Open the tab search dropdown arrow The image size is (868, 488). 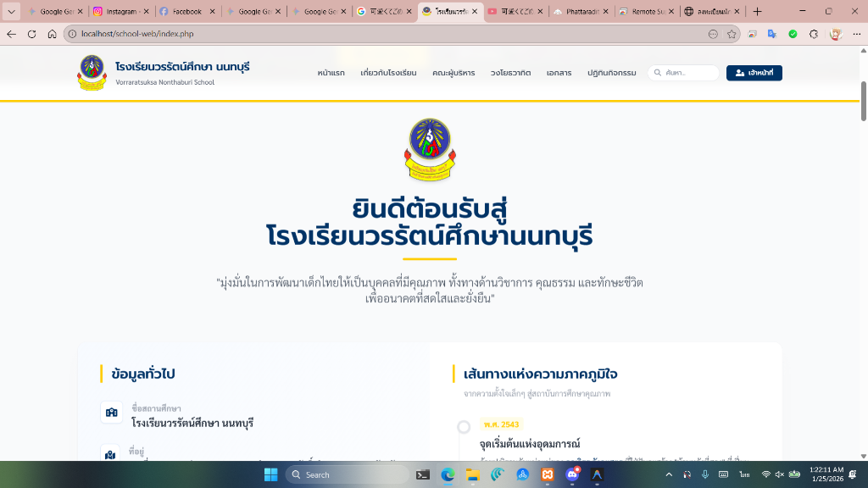pos(11,11)
